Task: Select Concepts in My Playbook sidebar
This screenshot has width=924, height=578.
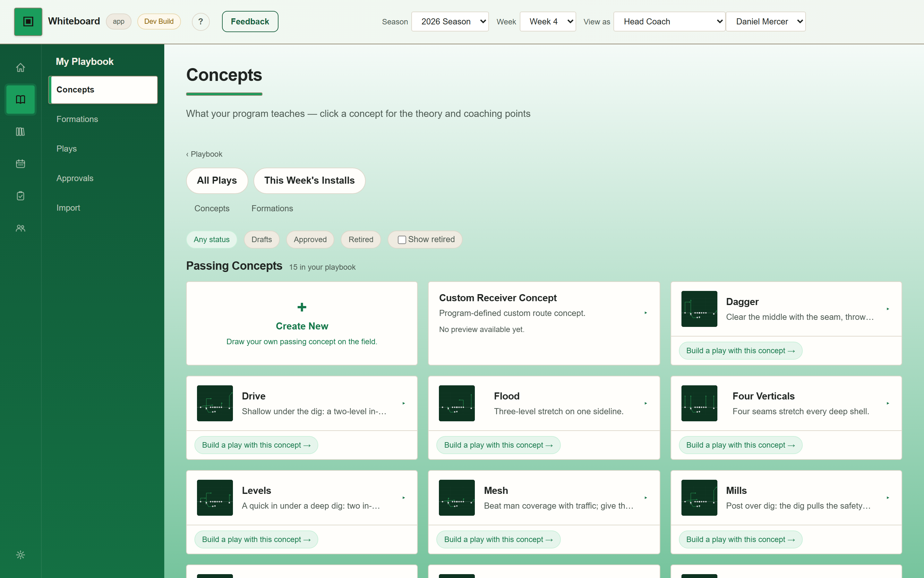Action: (103, 90)
